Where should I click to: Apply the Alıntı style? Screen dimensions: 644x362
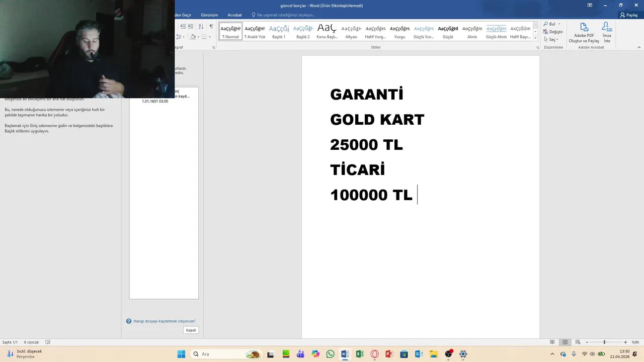472,31
